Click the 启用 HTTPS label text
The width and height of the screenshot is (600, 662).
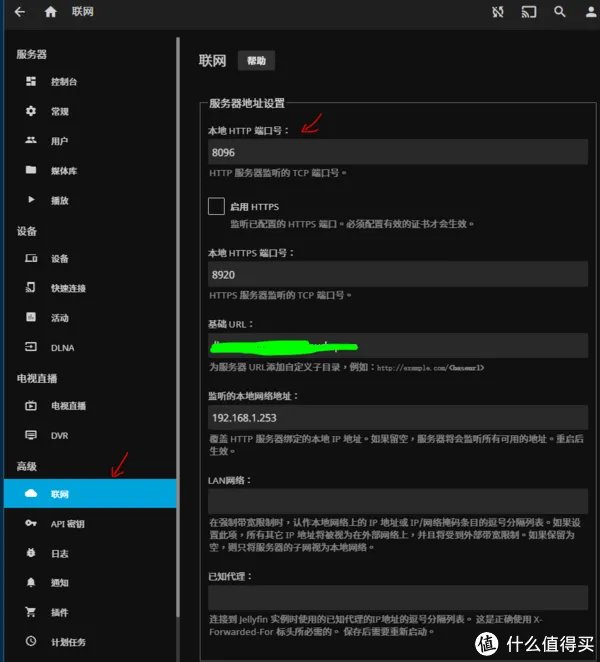click(255, 207)
